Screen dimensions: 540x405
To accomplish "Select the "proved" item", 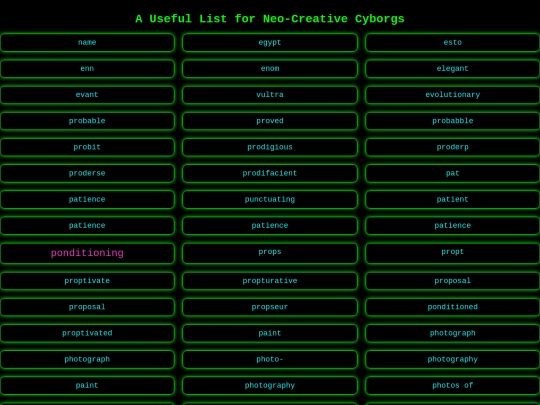I will click(x=270, y=121).
